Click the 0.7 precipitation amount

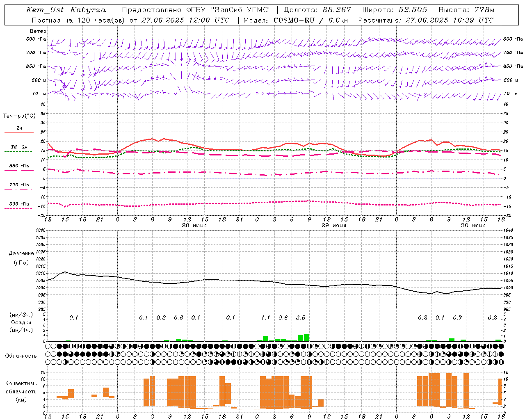pyautogui.click(x=457, y=318)
